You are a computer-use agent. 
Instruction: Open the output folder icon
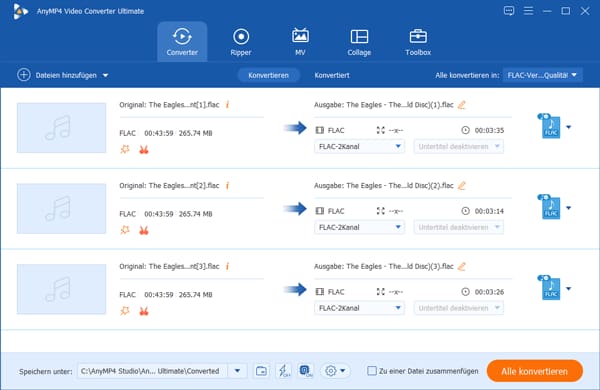pyautogui.click(x=261, y=371)
